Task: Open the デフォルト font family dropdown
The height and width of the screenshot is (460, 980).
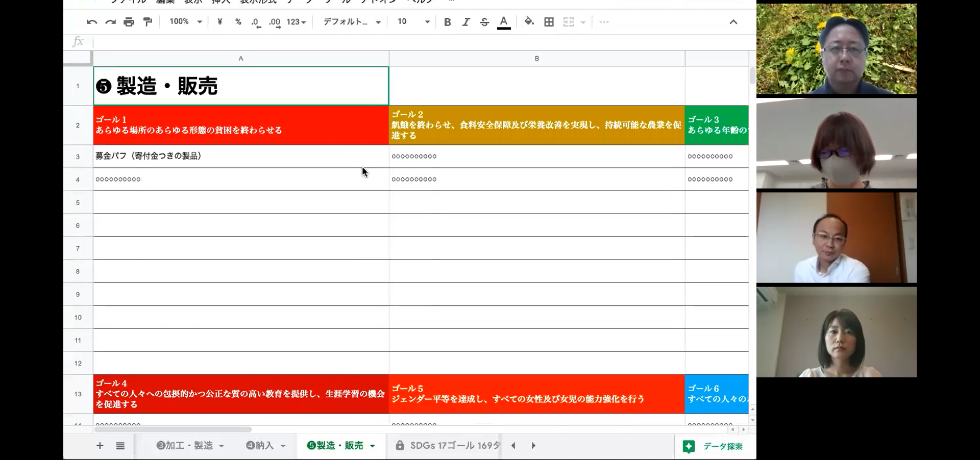Action: (x=352, y=22)
